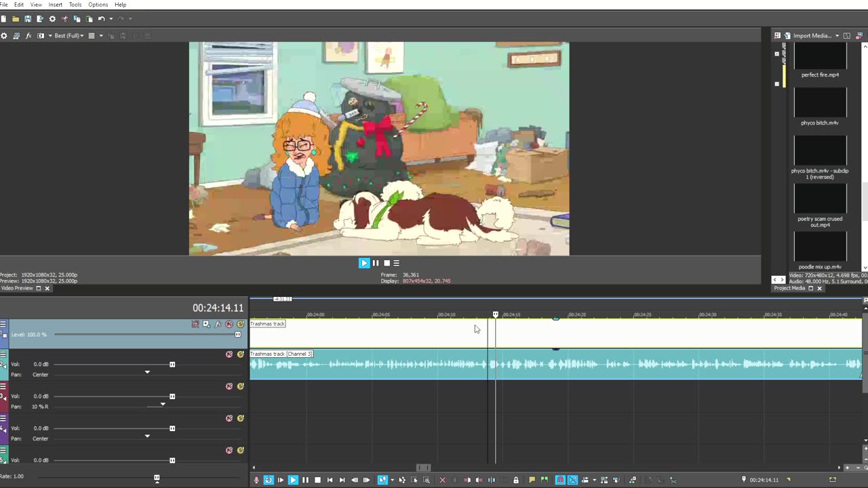The image size is (868, 488).
Task: Open the Insert menu
Action: tap(56, 5)
